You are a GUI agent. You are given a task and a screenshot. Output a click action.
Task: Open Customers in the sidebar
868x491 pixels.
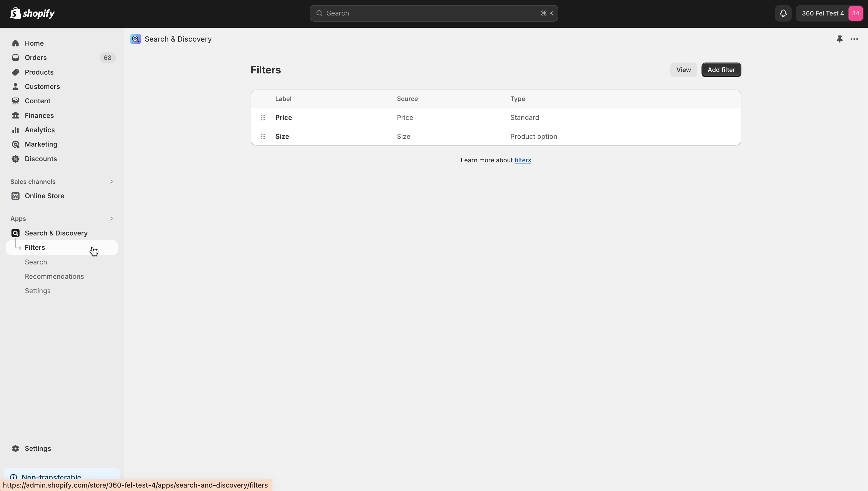pos(62,87)
